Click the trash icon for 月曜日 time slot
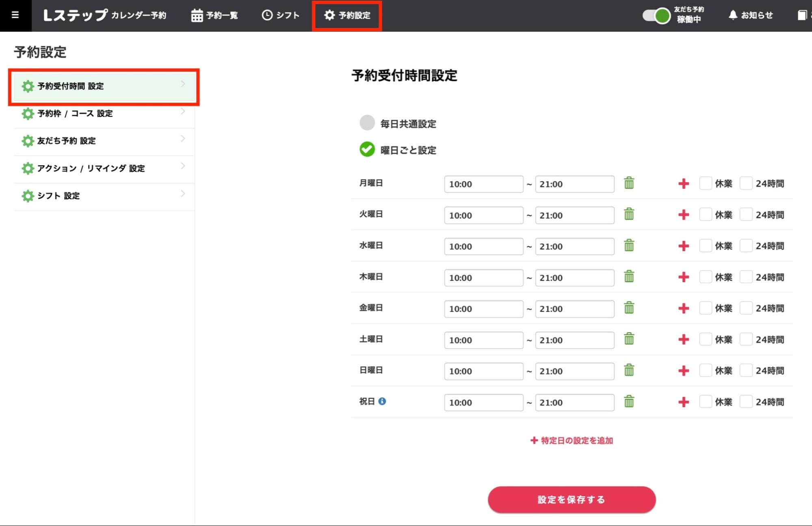The height and width of the screenshot is (526, 812). [x=628, y=184]
